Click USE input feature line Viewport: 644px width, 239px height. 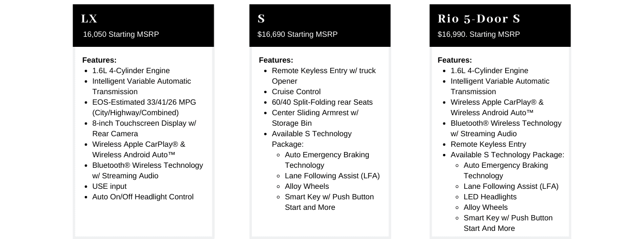pyautogui.click(x=109, y=186)
